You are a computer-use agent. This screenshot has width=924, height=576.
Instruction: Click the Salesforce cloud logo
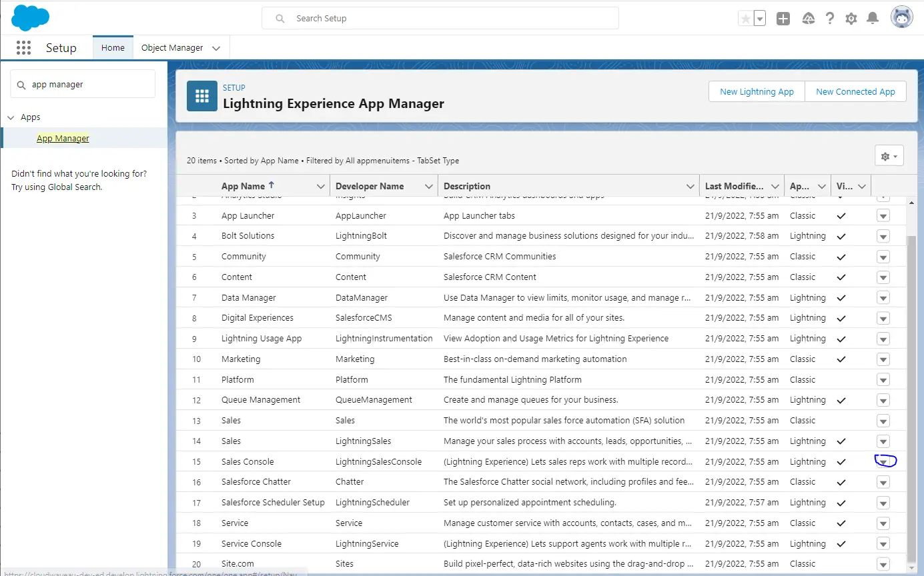[x=30, y=17]
